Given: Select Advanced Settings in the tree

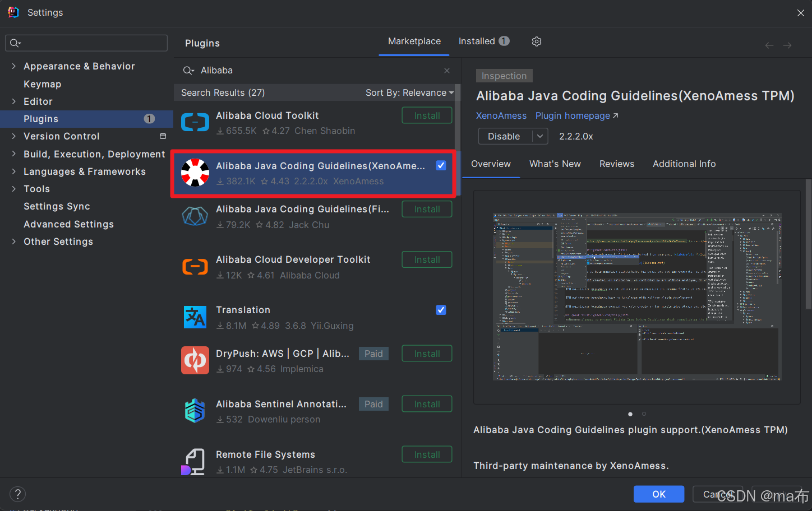Looking at the screenshot, I should (x=68, y=224).
